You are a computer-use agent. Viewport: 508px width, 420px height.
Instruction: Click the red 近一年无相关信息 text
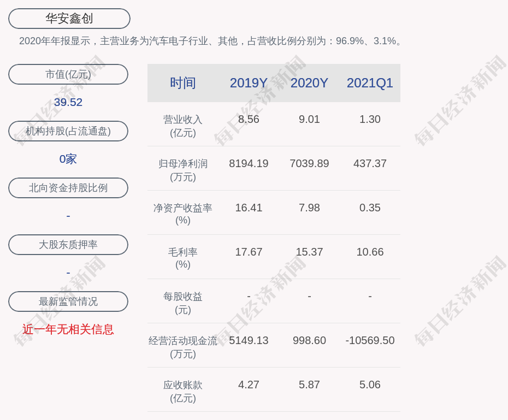pyautogui.click(x=68, y=329)
